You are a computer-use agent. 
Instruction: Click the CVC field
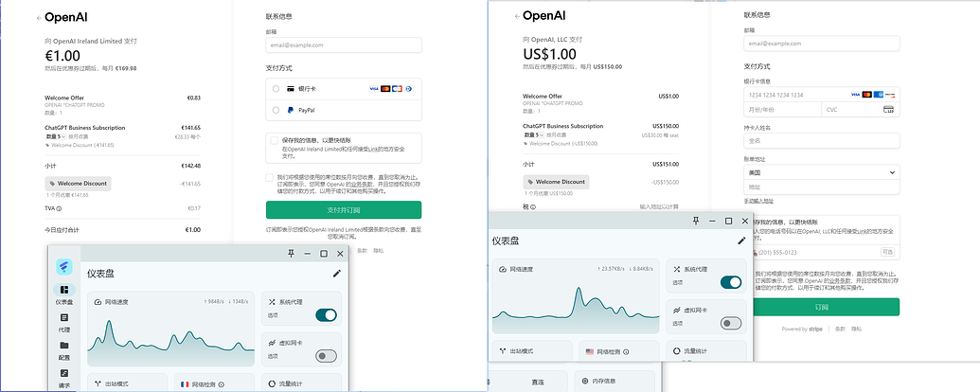coord(861,110)
